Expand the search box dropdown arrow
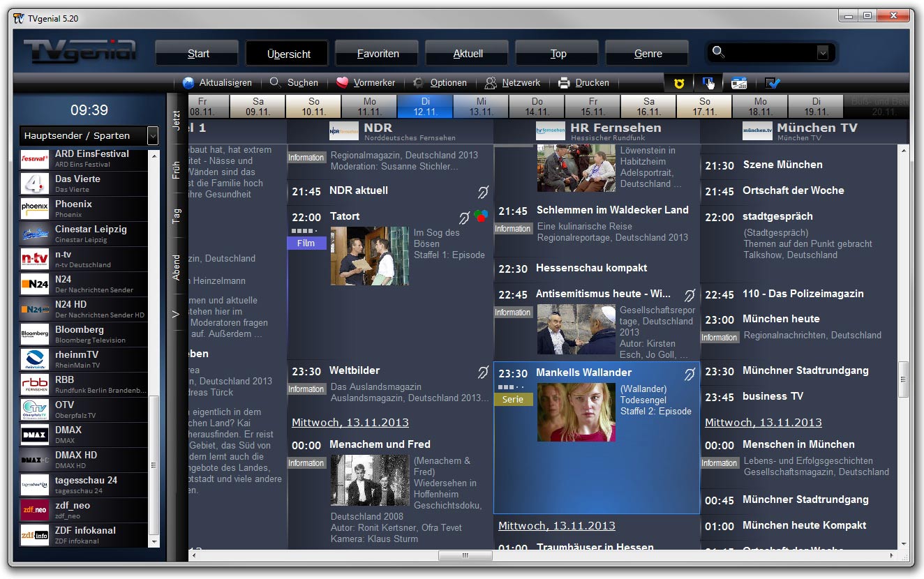924x579 pixels. (x=822, y=52)
